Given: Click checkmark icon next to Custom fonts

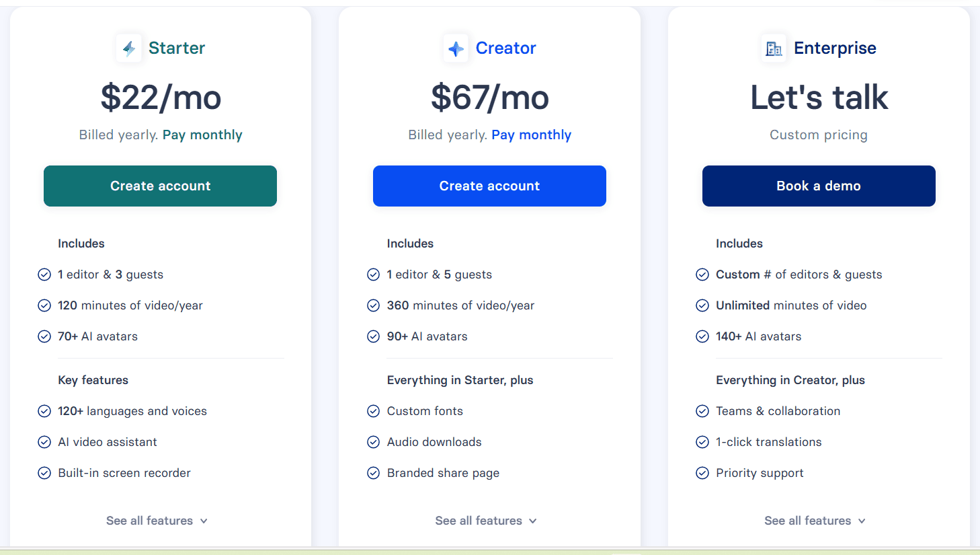Looking at the screenshot, I should pyautogui.click(x=374, y=411).
